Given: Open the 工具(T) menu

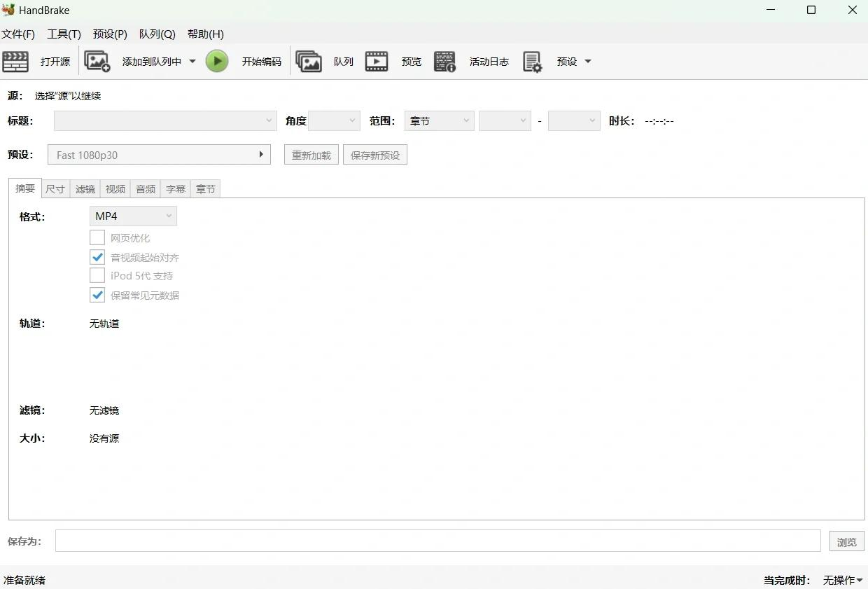Looking at the screenshot, I should [x=64, y=34].
